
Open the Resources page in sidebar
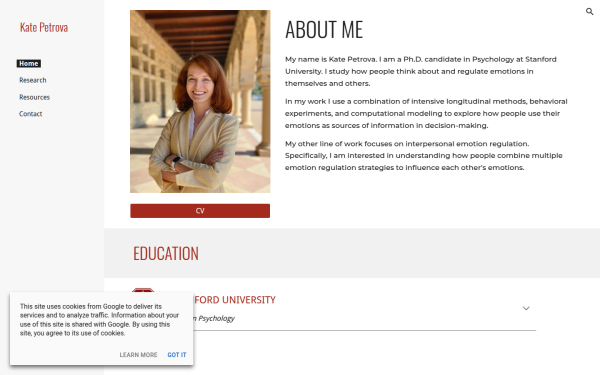[x=34, y=97]
